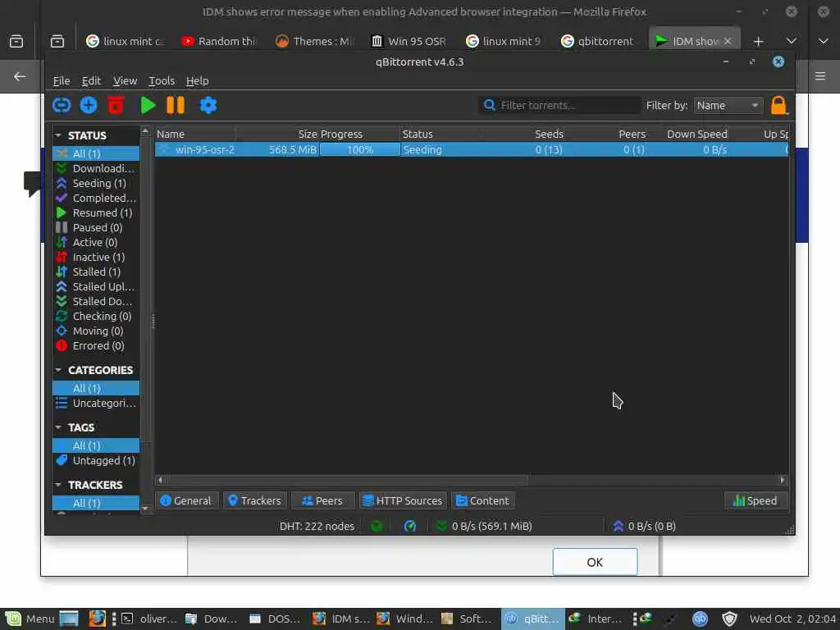Open the Edit menu
This screenshot has width=840, height=630.
91,81
